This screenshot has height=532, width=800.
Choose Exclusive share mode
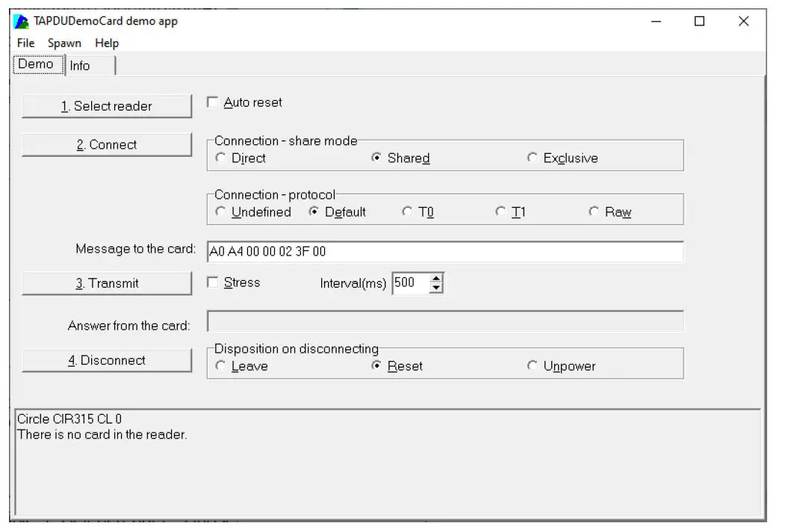click(532, 158)
